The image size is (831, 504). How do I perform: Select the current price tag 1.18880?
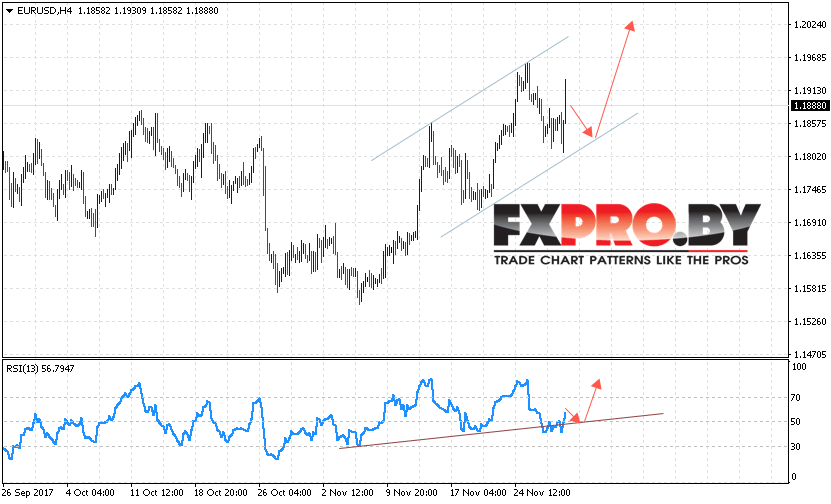click(809, 106)
